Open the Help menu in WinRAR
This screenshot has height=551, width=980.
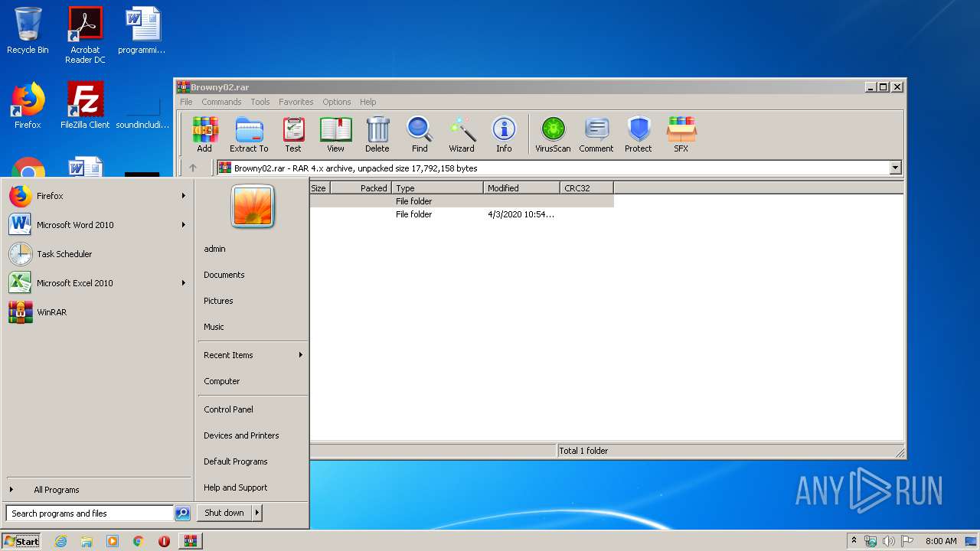368,102
